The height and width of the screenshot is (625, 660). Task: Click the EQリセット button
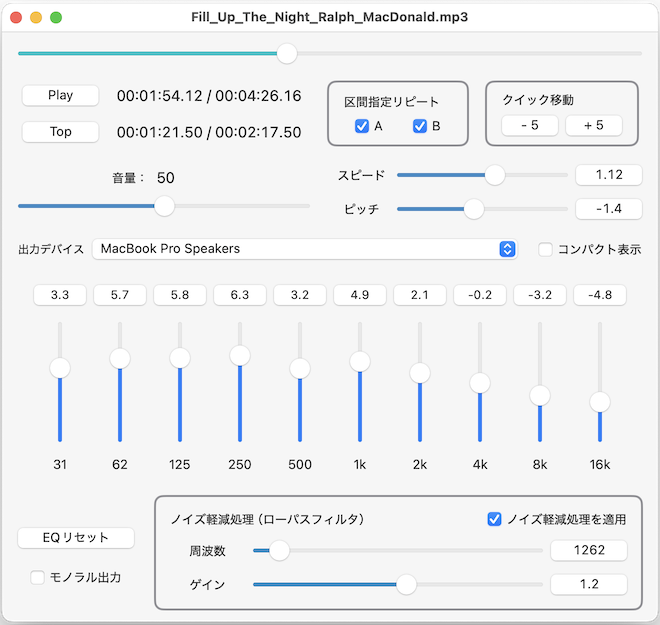click(76, 538)
